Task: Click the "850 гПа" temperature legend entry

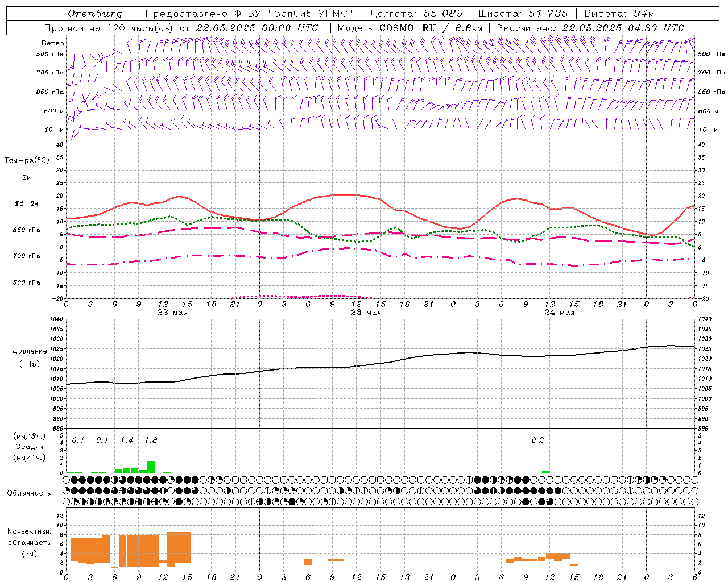Action: point(26,230)
